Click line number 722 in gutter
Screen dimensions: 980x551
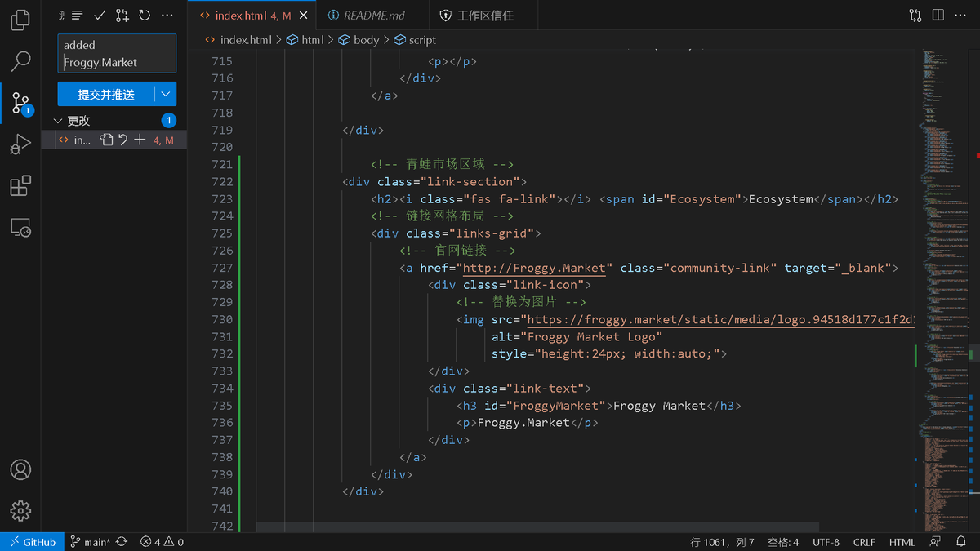(221, 181)
